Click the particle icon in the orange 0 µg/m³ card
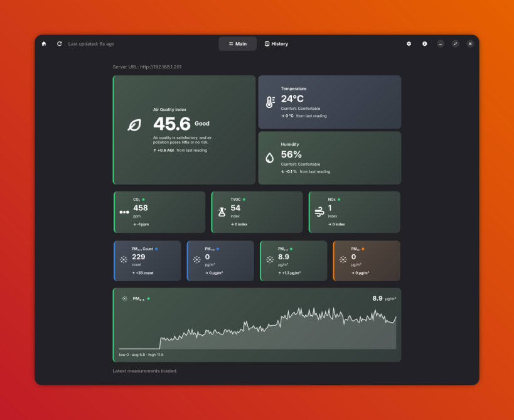514x420 pixels. point(343,260)
